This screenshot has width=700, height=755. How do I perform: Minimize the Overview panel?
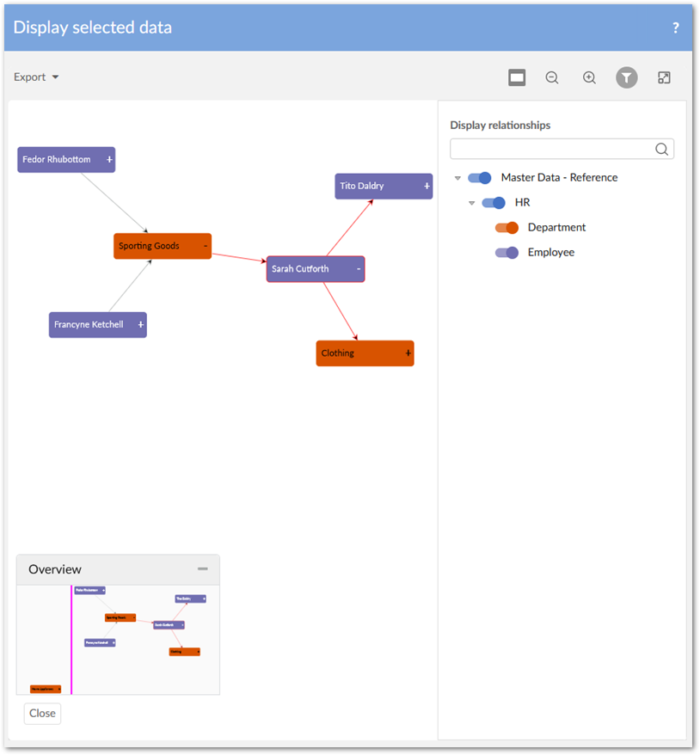click(x=203, y=568)
